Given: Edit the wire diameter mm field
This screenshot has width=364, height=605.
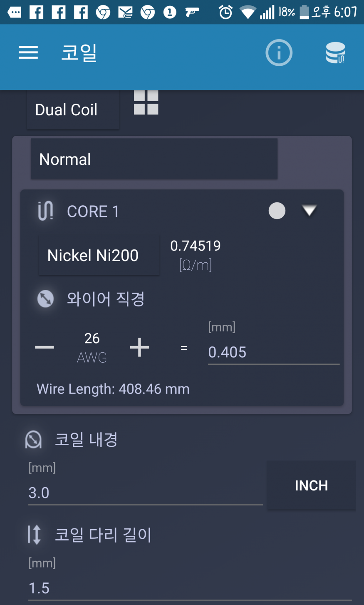Looking at the screenshot, I should point(273,352).
